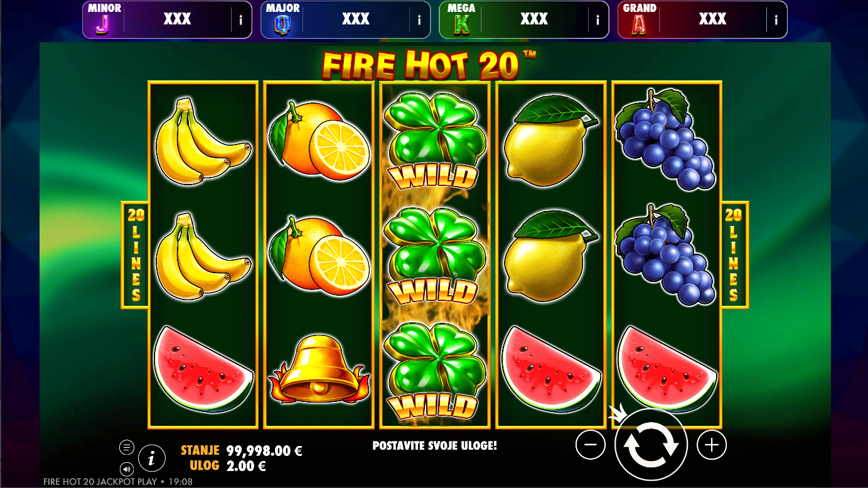Click the left 20 Lines indicator

pos(135,255)
